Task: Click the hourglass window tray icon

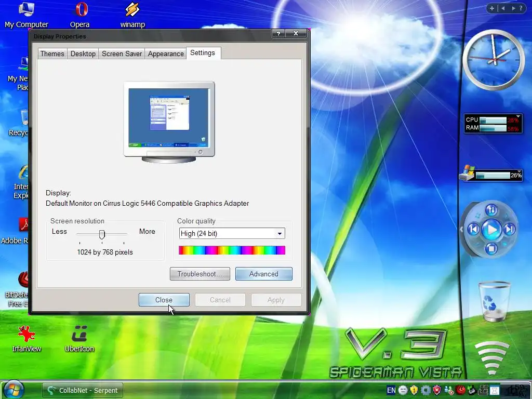Action: coord(495,390)
